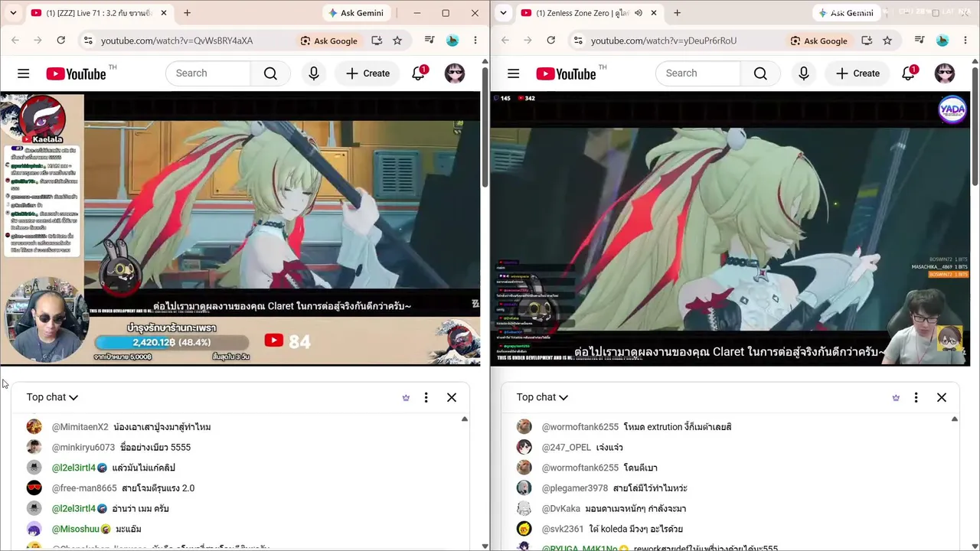
Task: Start voice search in right YouTube window
Action: (x=804, y=73)
